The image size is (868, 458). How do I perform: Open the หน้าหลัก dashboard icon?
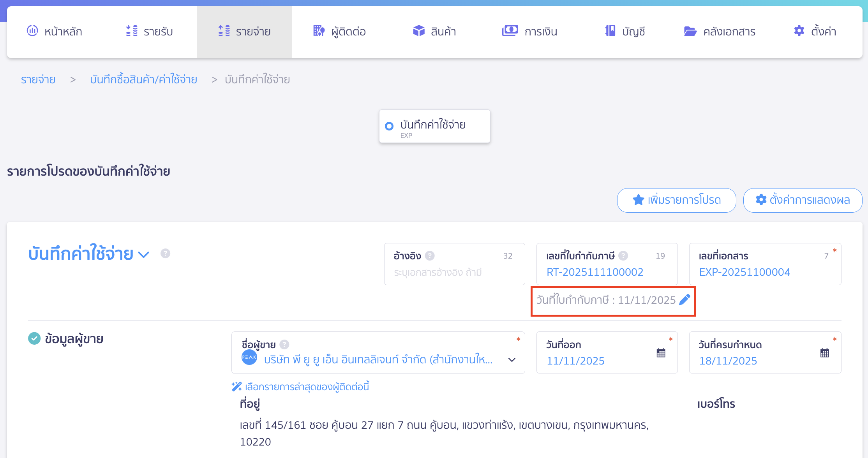tap(33, 31)
